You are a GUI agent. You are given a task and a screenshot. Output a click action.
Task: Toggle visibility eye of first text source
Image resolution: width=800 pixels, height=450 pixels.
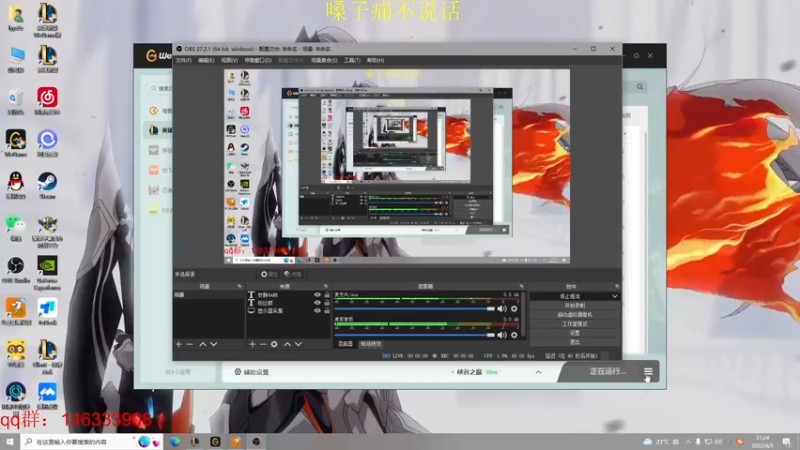[x=317, y=295]
